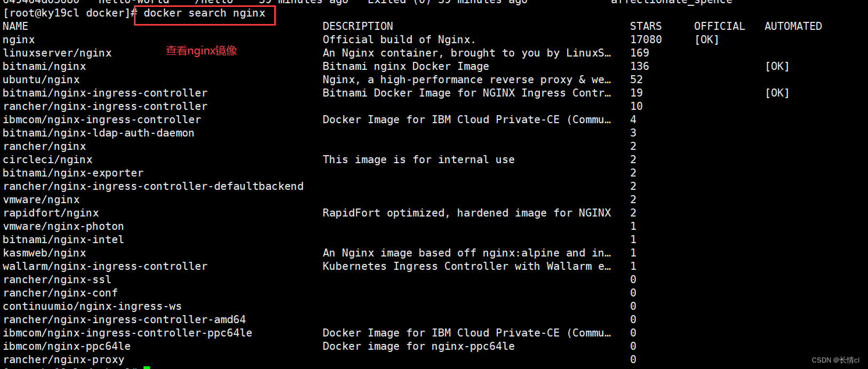Click rancher/nginx-ingress-controller row name
The image size is (868, 369).
[105, 106]
